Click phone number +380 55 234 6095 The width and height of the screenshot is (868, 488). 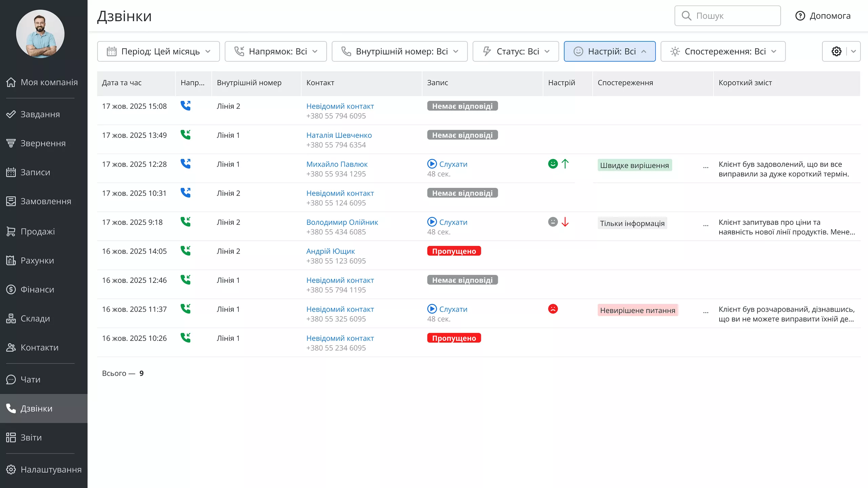pos(336,348)
